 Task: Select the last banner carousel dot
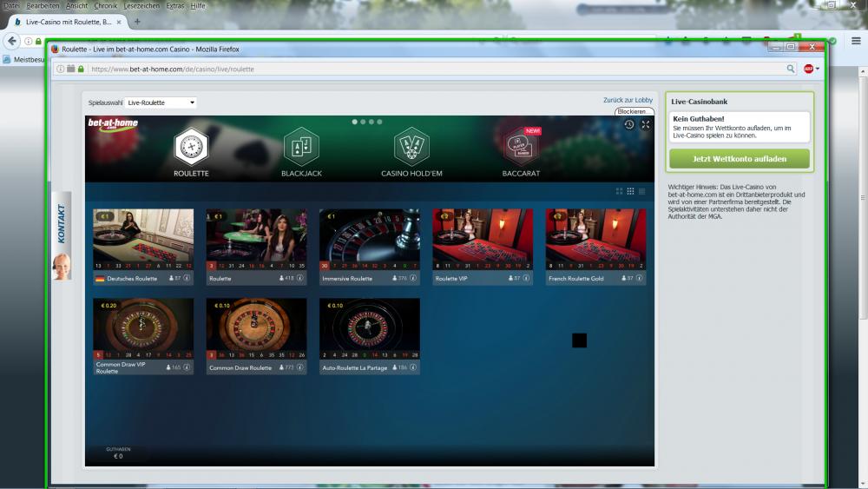380,122
